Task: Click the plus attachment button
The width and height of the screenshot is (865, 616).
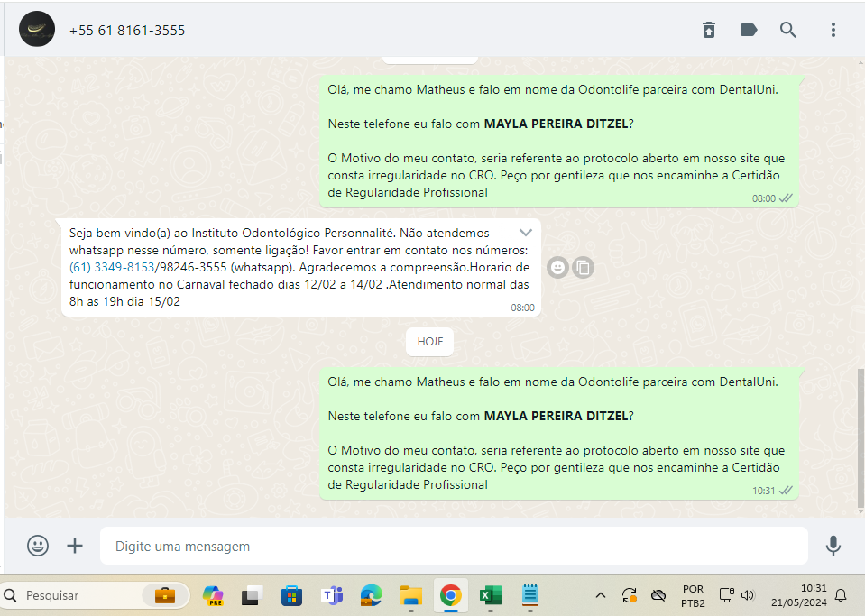Action: (x=75, y=546)
